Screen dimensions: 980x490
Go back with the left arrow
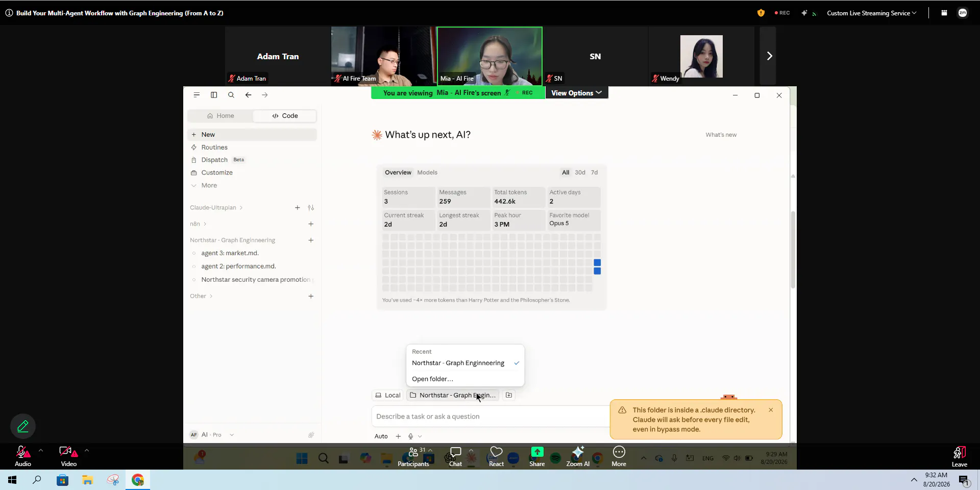point(248,95)
